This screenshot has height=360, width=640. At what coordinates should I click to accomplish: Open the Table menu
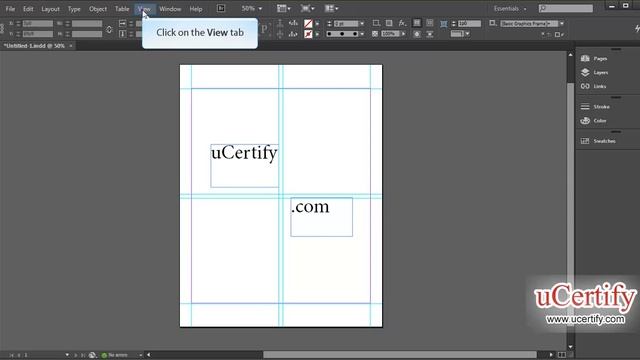(122, 9)
